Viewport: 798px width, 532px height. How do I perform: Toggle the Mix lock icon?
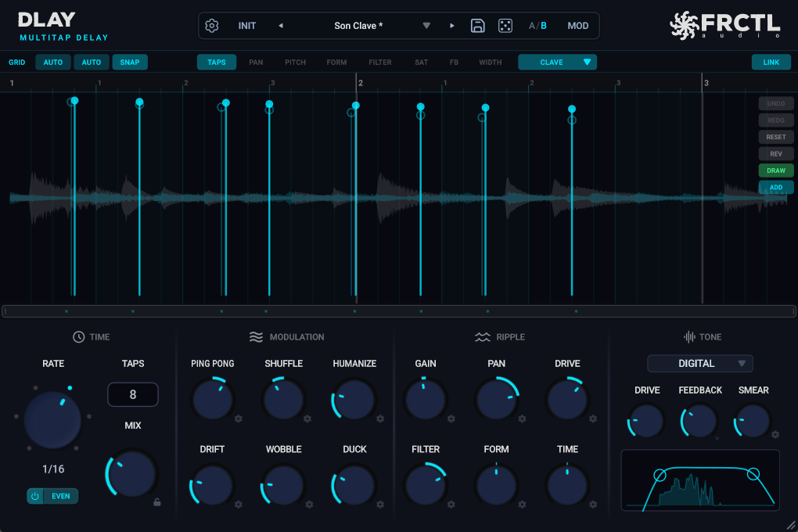tap(157, 502)
